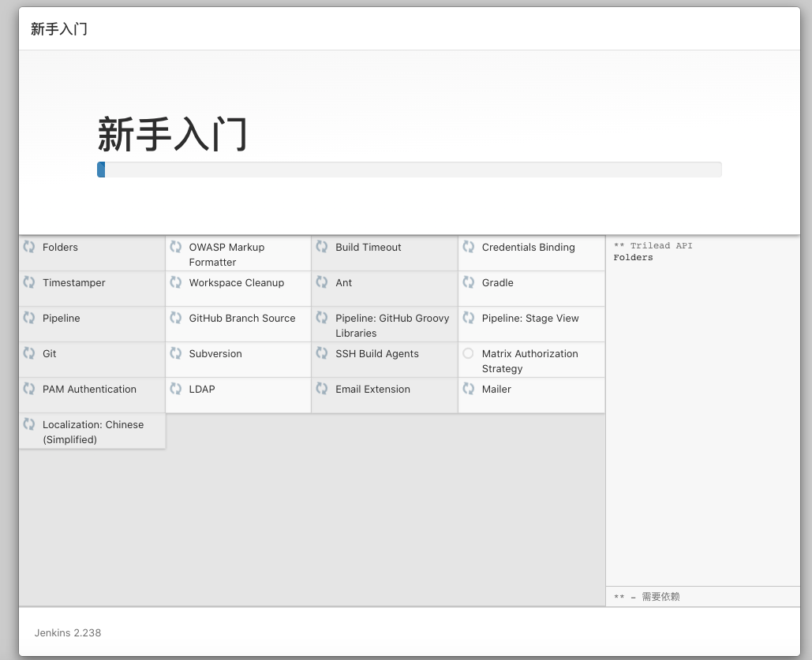Click the refresh icon next to Timestamper
The height and width of the screenshot is (660, 812).
tap(29, 282)
